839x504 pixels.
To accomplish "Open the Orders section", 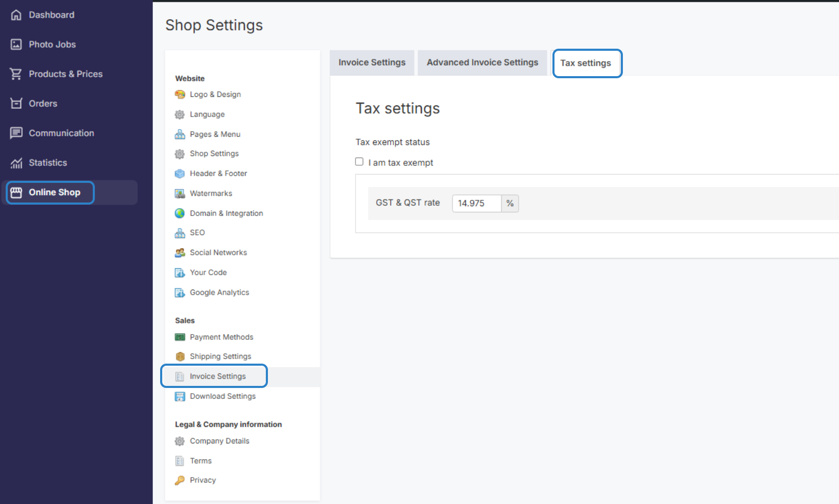I will pos(43,104).
